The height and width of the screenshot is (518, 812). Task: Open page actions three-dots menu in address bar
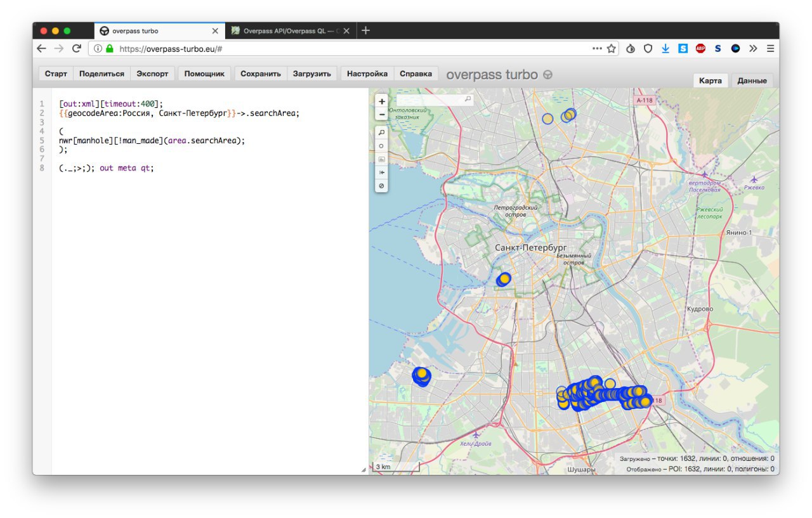pyautogui.click(x=597, y=48)
